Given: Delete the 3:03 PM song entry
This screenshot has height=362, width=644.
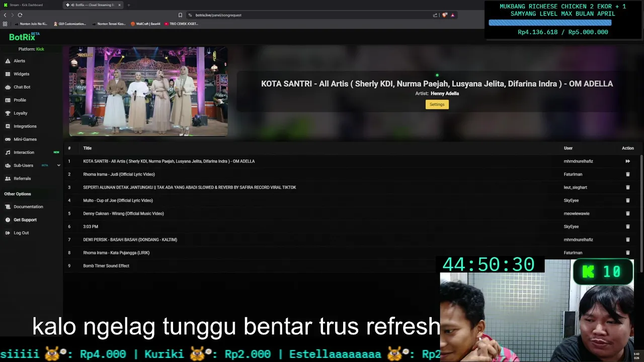Looking at the screenshot, I should pyautogui.click(x=627, y=227).
